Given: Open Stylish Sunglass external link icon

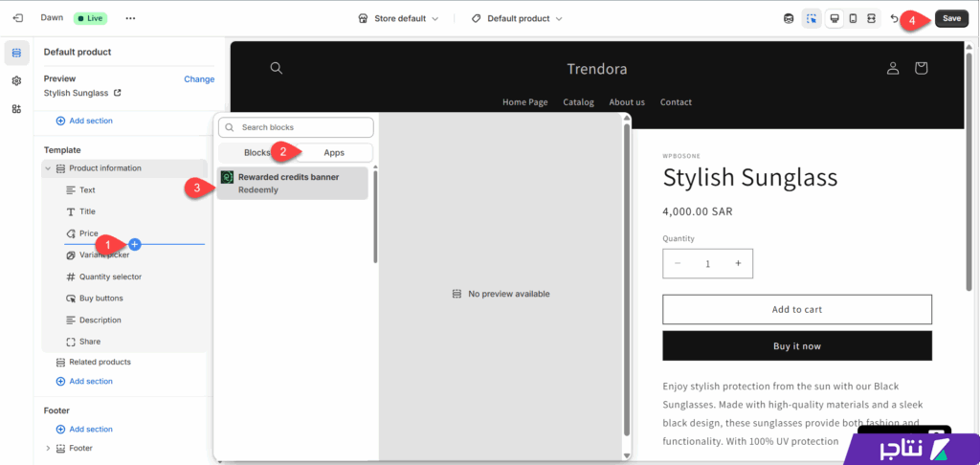Looking at the screenshot, I should (x=117, y=93).
